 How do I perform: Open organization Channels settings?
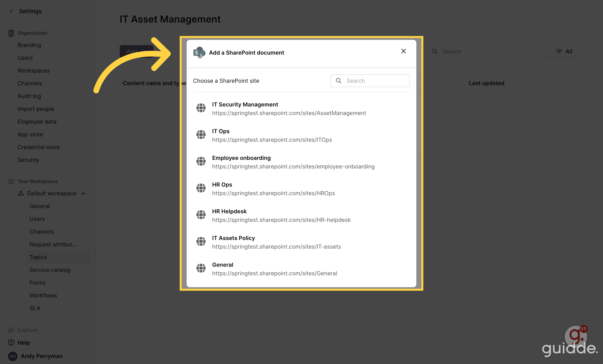coord(30,83)
